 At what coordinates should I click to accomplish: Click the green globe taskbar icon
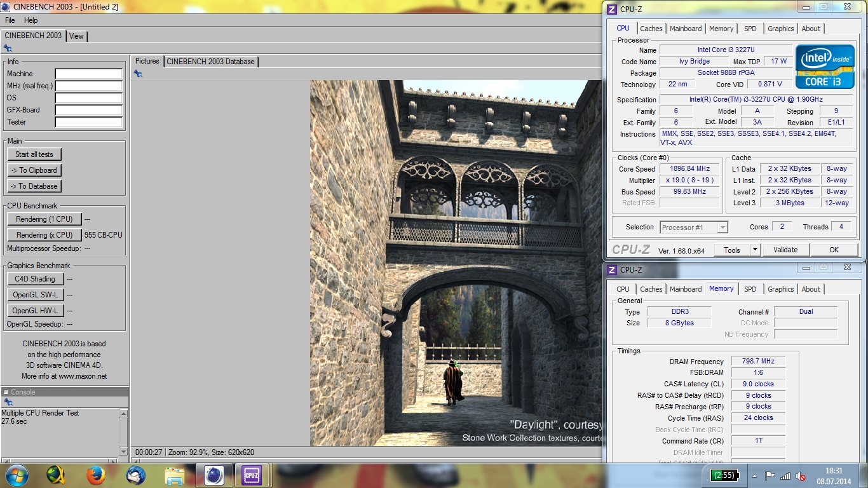tap(57, 475)
